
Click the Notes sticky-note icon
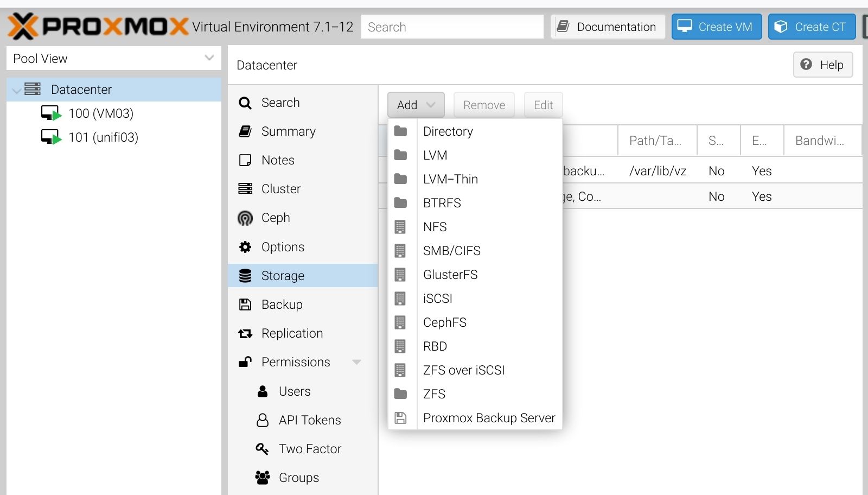tap(245, 160)
